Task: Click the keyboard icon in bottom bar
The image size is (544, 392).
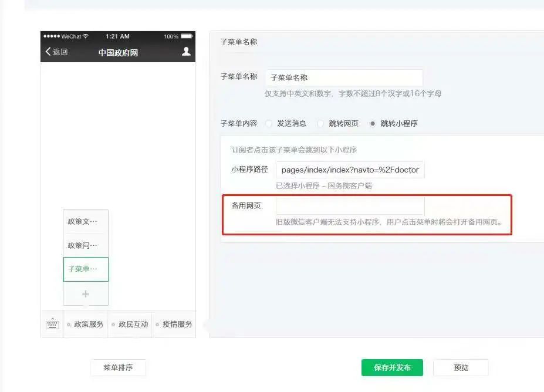Action: pyautogui.click(x=52, y=324)
